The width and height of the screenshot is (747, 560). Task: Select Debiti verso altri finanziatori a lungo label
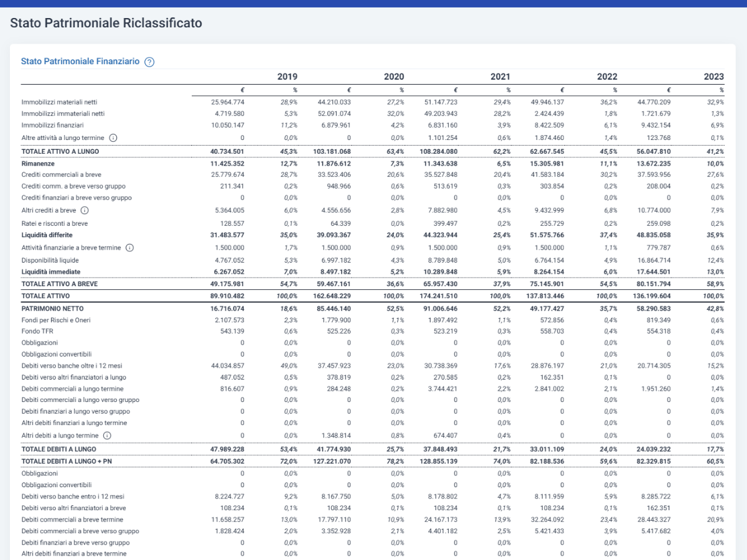74,377
